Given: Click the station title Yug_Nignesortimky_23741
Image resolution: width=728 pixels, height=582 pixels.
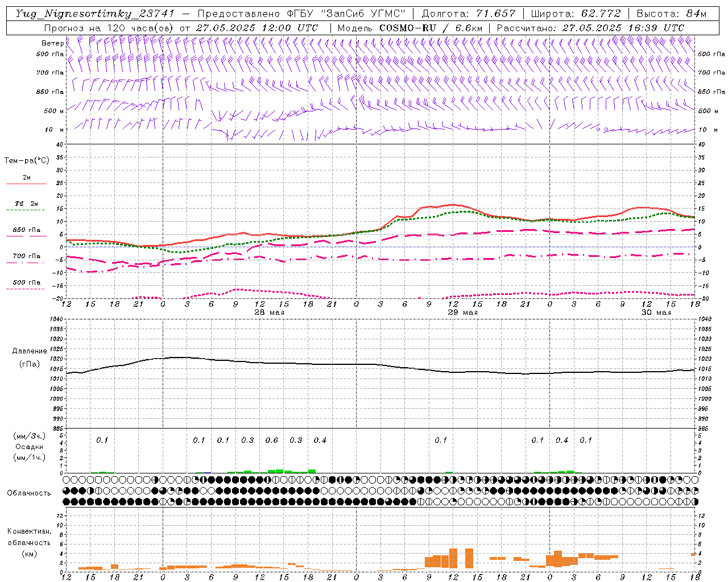Looking at the screenshot, I should click(95, 14).
